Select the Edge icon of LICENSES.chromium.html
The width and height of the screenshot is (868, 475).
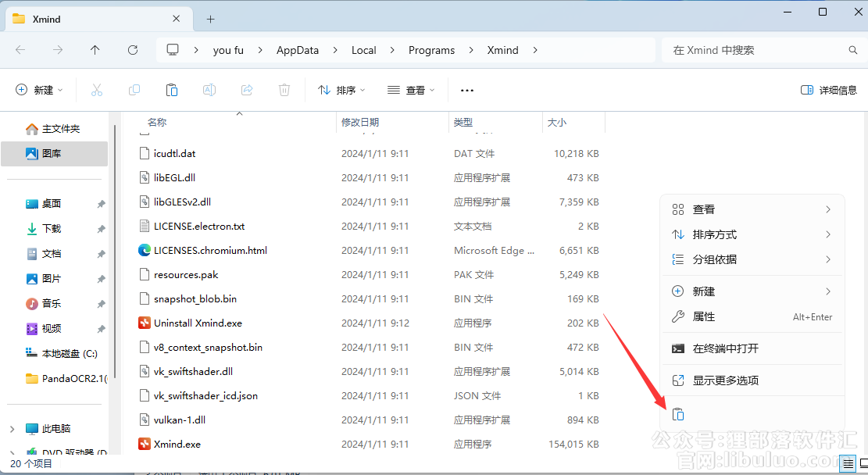pyautogui.click(x=145, y=250)
